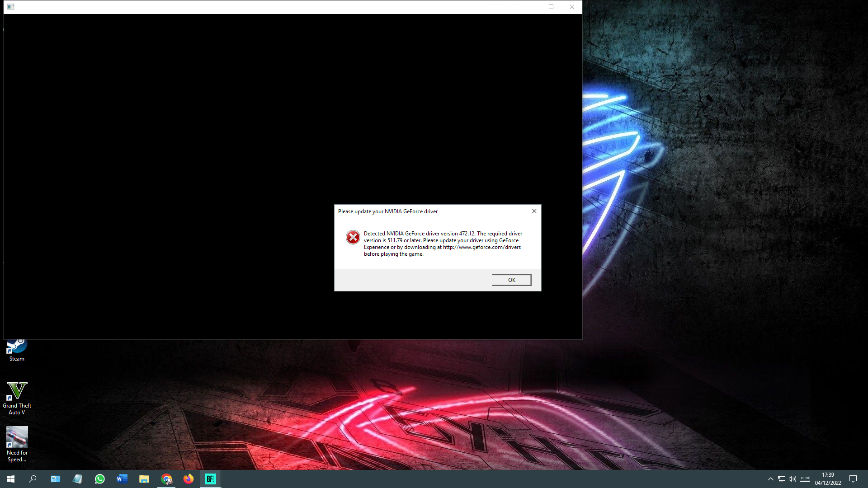
Task: Open WhatsApp from taskbar icon
Action: tap(99, 479)
